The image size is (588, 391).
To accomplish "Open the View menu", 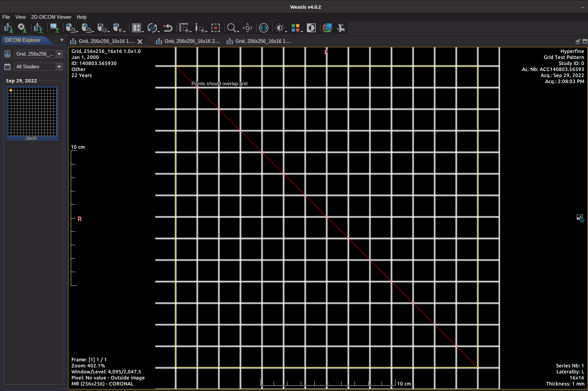I will pyautogui.click(x=20, y=17).
